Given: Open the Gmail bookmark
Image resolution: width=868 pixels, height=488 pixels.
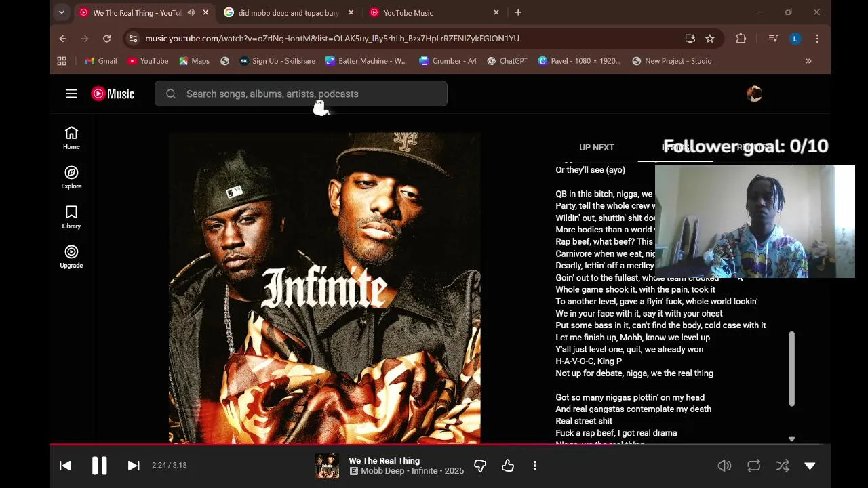Looking at the screenshot, I should [101, 61].
